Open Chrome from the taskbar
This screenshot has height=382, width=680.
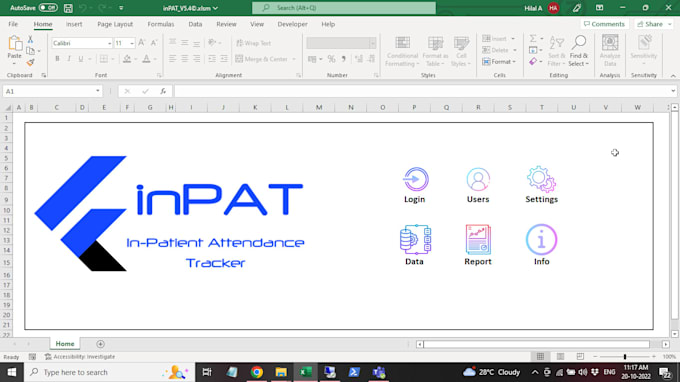(257, 372)
